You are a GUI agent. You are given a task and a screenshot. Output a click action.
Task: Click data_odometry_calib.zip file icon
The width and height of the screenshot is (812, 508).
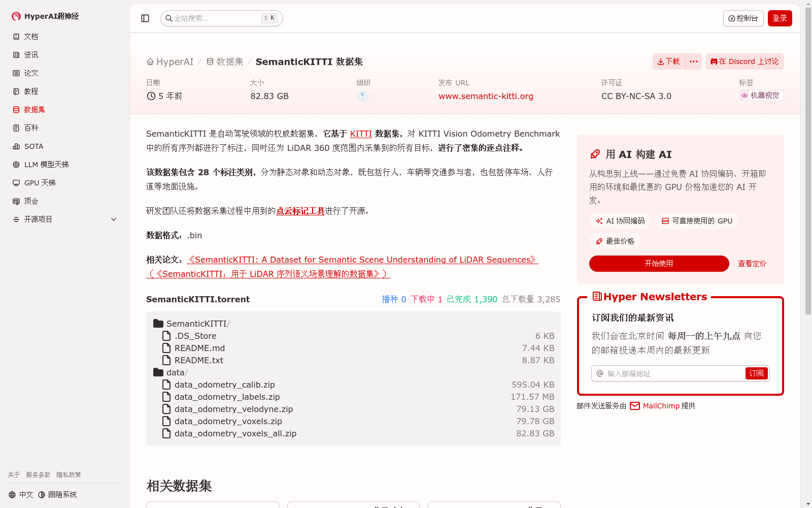pos(166,385)
